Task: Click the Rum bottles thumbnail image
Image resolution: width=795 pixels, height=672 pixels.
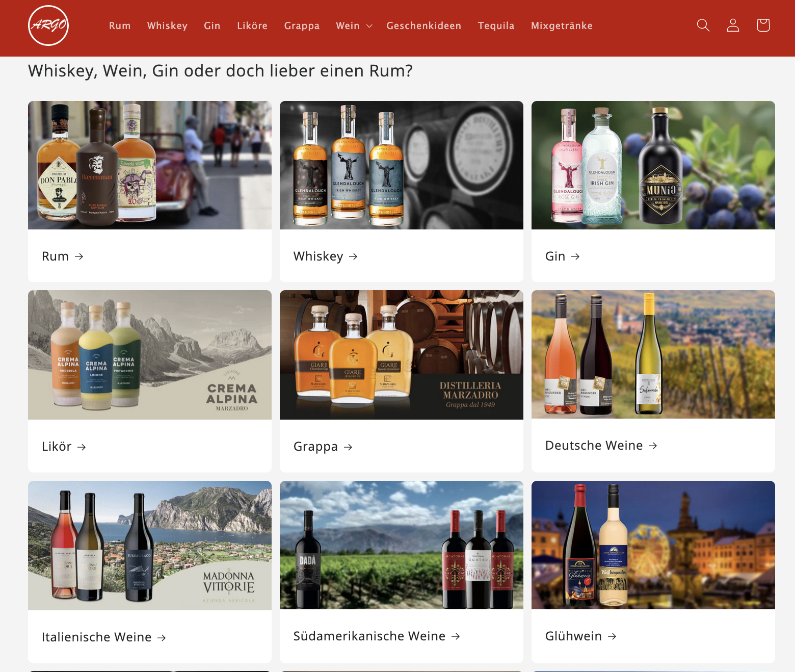Action: [150, 165]
